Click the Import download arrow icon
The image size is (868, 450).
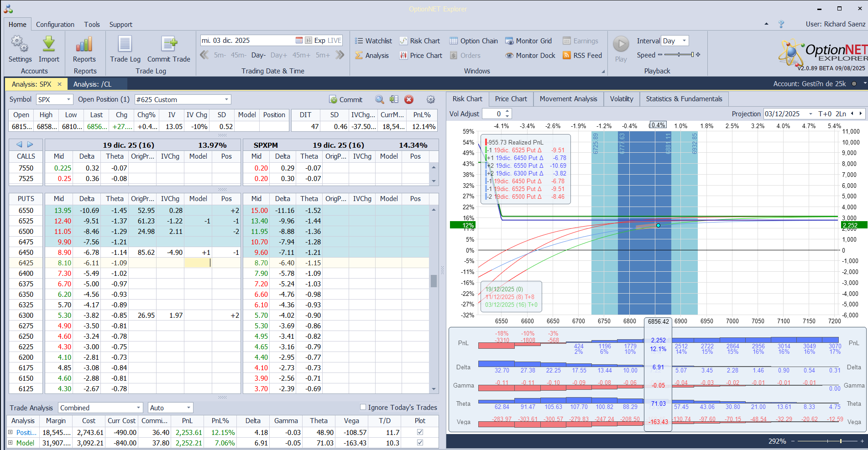pyautogui.click(x=49, y=44)
